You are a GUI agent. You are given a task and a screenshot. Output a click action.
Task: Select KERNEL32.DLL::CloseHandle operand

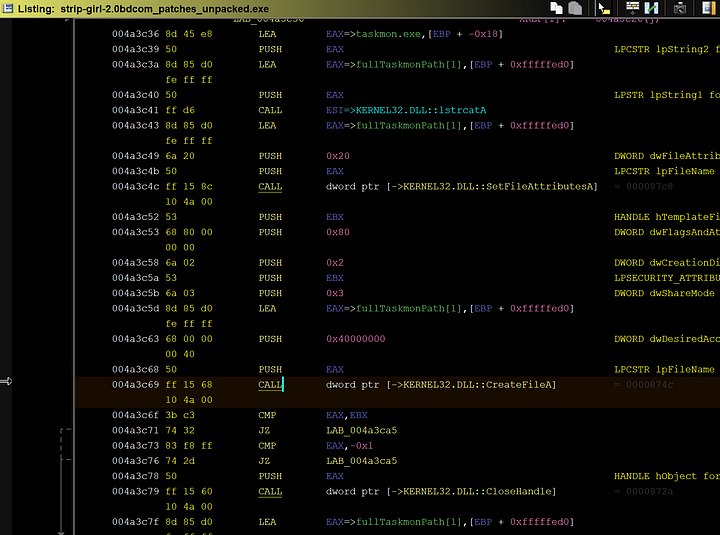[x=477, y=491]
